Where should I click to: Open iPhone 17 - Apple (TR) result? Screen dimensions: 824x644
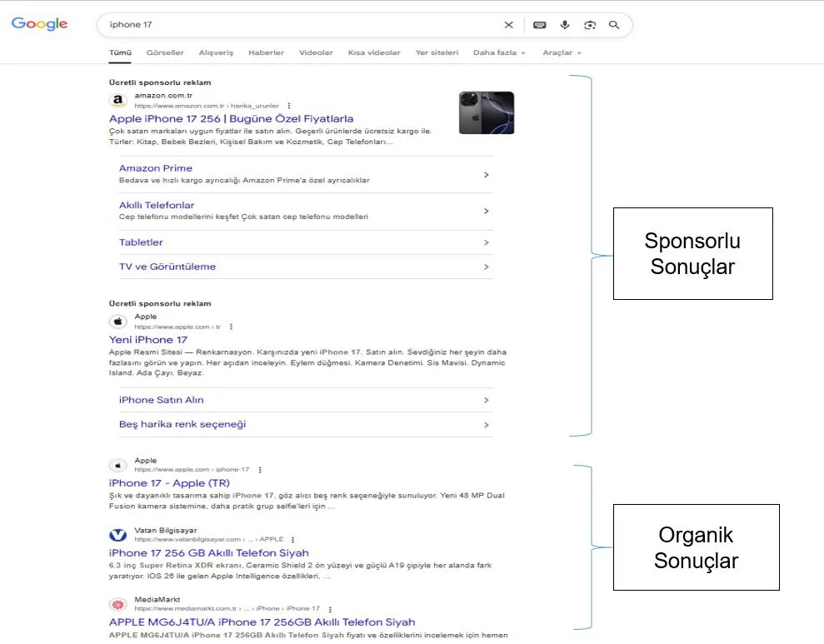(x=169, y=483)
